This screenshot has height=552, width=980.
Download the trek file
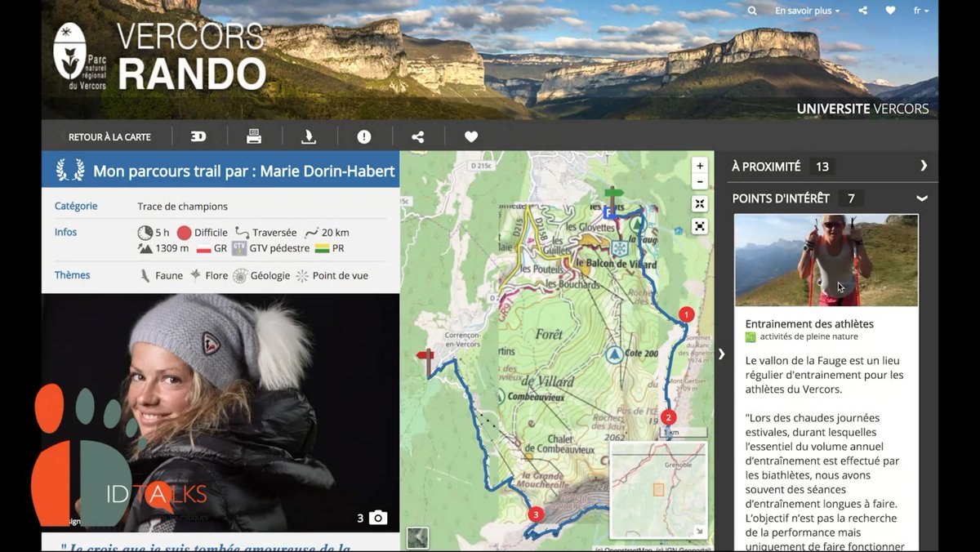coord(309,136)
